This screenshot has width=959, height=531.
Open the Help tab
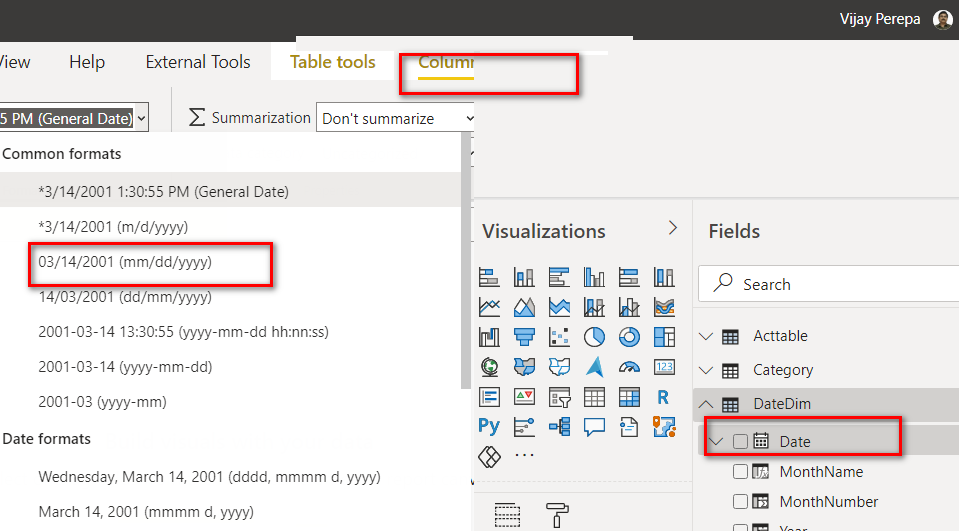click(87, 62)
